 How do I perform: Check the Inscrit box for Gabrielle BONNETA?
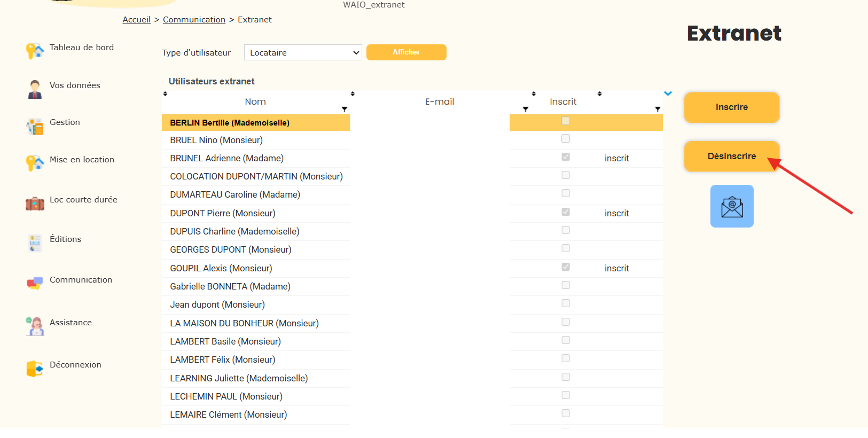[566, 285]
